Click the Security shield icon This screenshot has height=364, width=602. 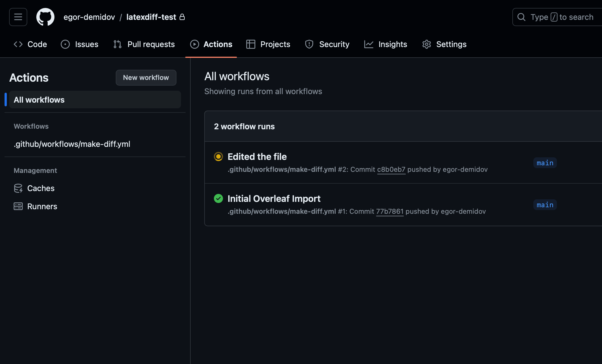pos(309,44)
